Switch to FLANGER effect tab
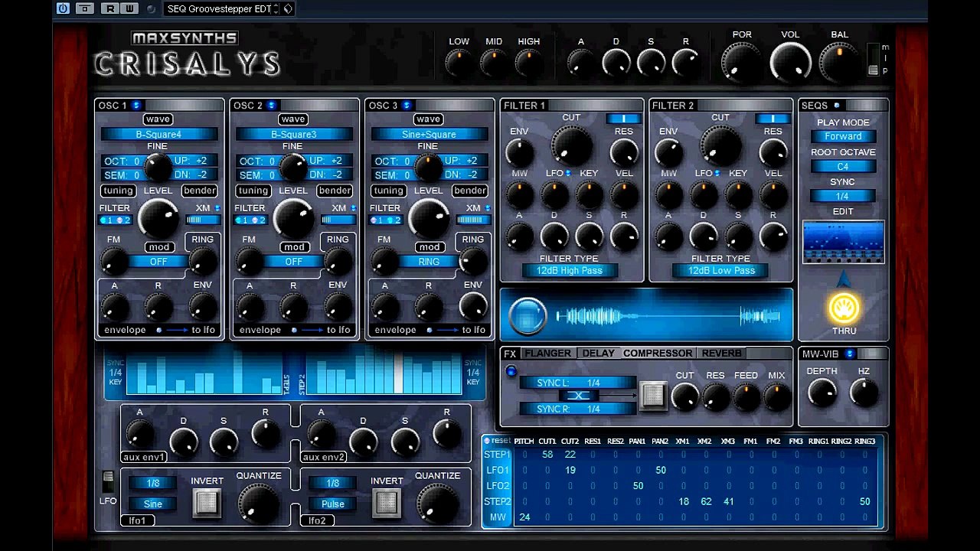The image size is (980, 551). point(547,354)
